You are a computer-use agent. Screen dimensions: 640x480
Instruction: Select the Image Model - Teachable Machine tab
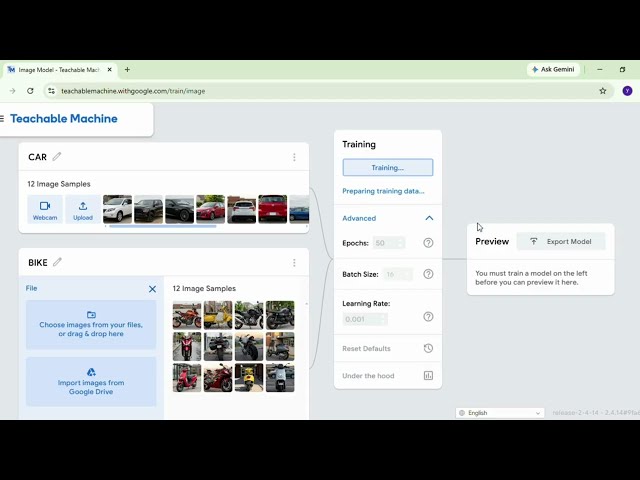click(x=60, y=70)
